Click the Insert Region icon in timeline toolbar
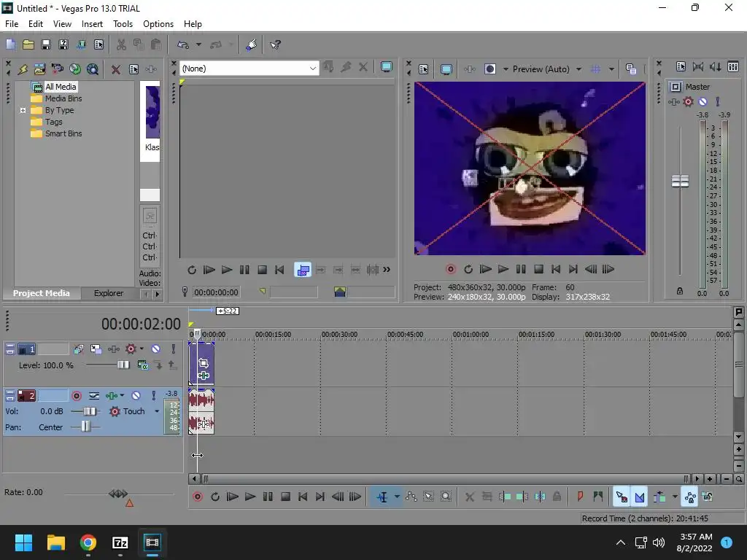747x560 pixels. click(597, 497)
